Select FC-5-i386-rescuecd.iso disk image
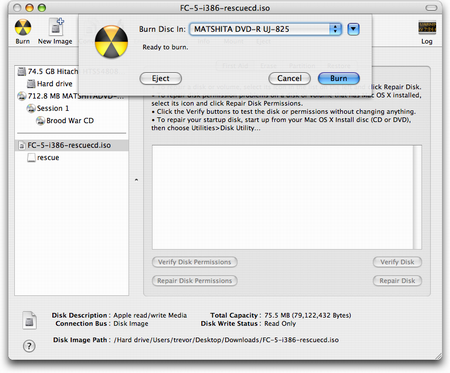450x373 pixels. click(x=71, y=145)
